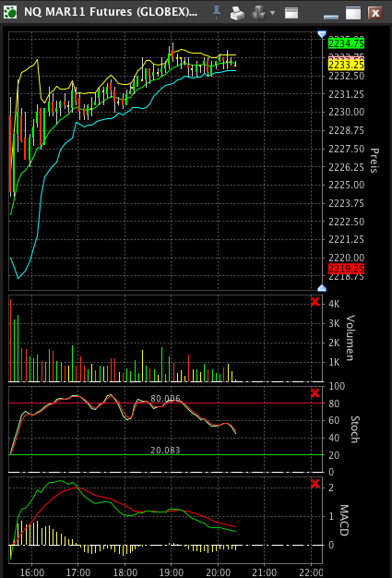Click the 1K volume scale value

pos(334,362)
